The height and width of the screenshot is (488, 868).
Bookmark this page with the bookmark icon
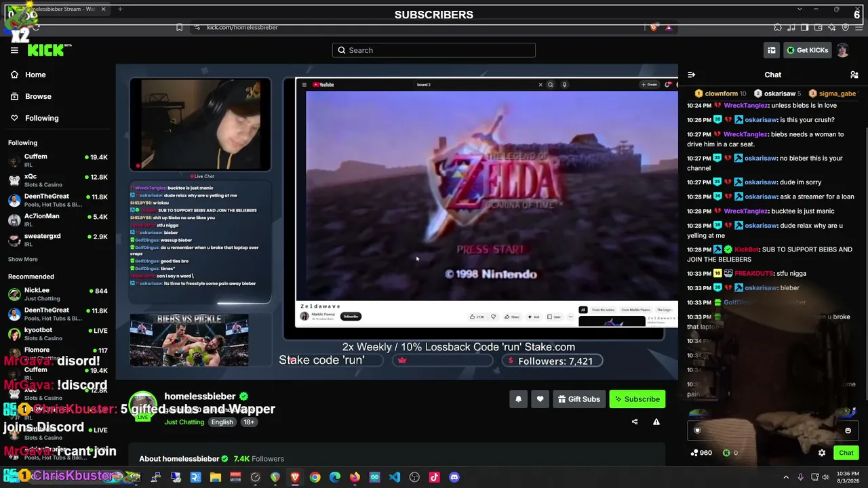pos(179,27)
